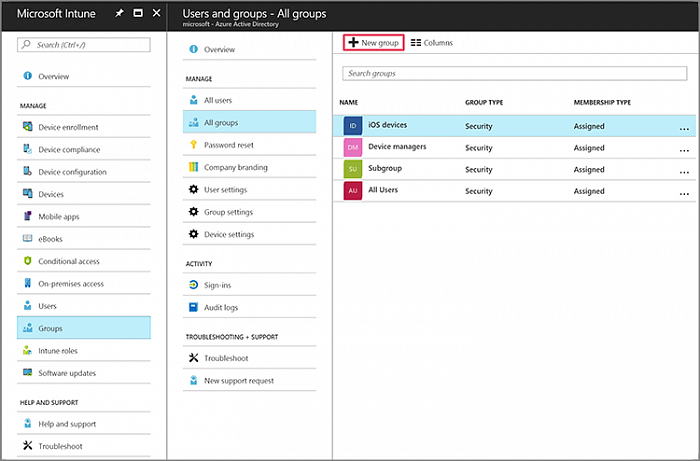
Task: Open the Columns chooser button
Action: (431, 43)
